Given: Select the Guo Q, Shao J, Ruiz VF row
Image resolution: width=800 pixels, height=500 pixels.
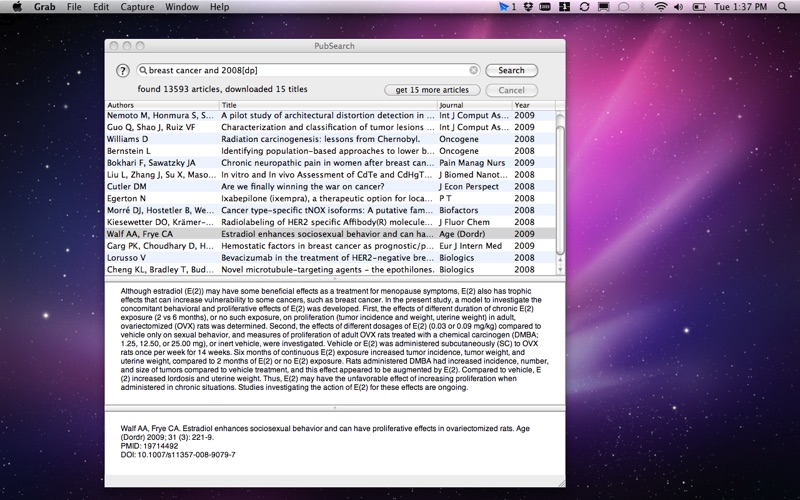Looking at the screenshot, I should tap(330, 127).
